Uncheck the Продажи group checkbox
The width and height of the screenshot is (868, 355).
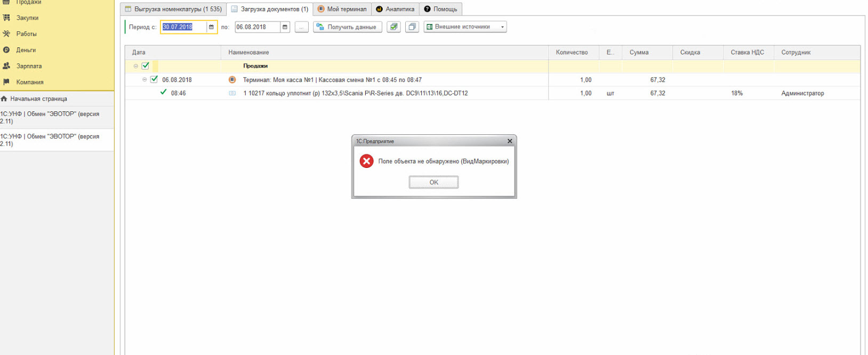coord(145,66)
